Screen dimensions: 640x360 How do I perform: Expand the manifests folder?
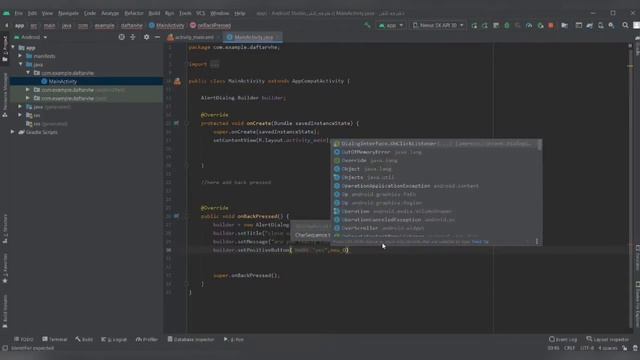point(20,56)
